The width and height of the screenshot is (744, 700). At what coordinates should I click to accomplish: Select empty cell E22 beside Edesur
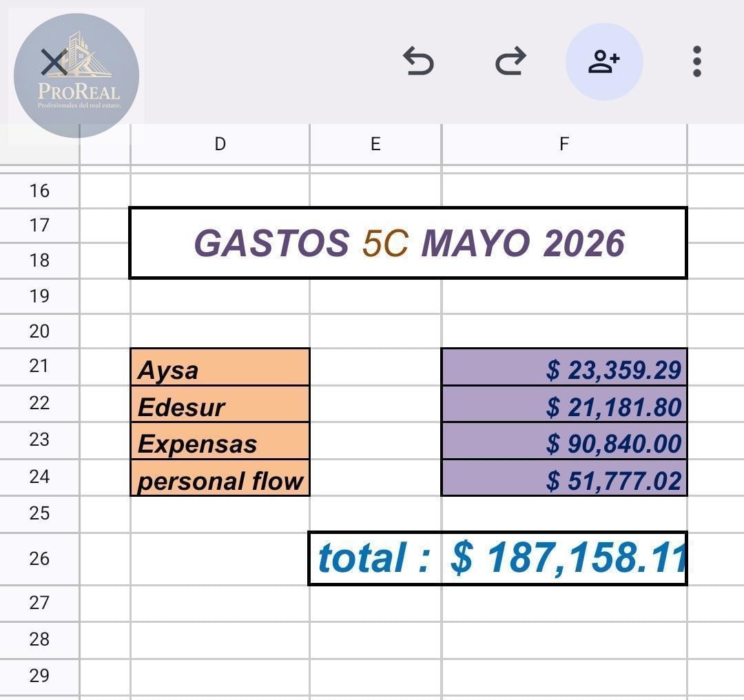375,404
